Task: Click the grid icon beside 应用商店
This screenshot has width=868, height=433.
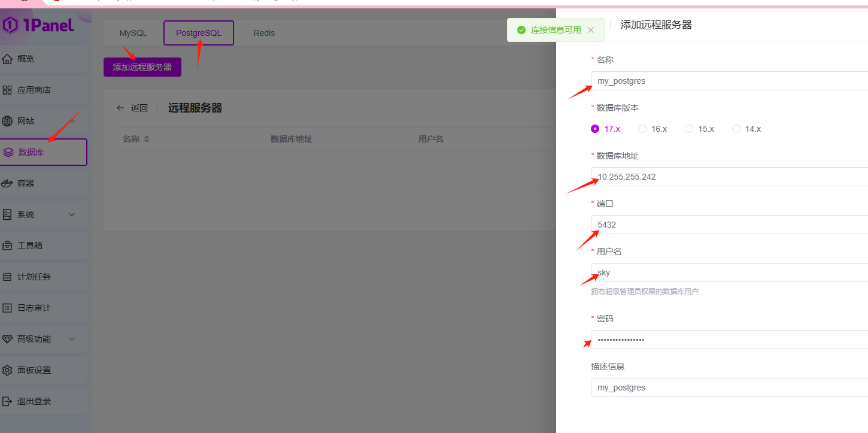Action: tap(7, 90)
